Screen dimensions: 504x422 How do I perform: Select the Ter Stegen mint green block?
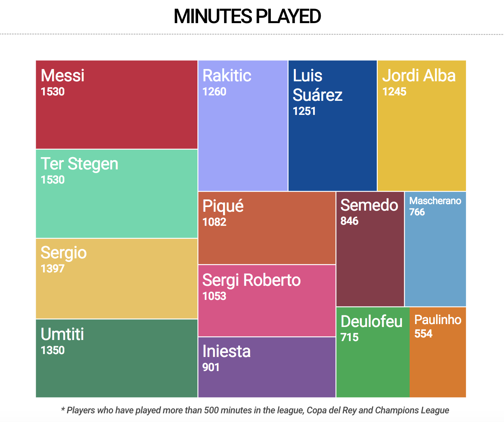[116, 194]
